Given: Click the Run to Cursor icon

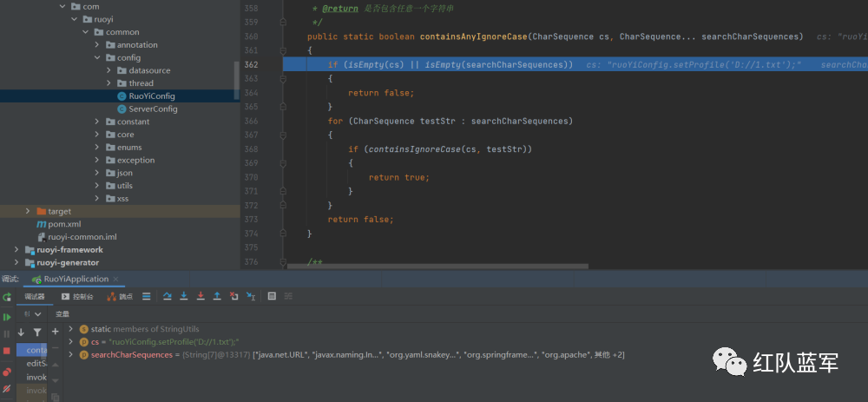Looking at the screenshot, I should [x=251, y=297].
